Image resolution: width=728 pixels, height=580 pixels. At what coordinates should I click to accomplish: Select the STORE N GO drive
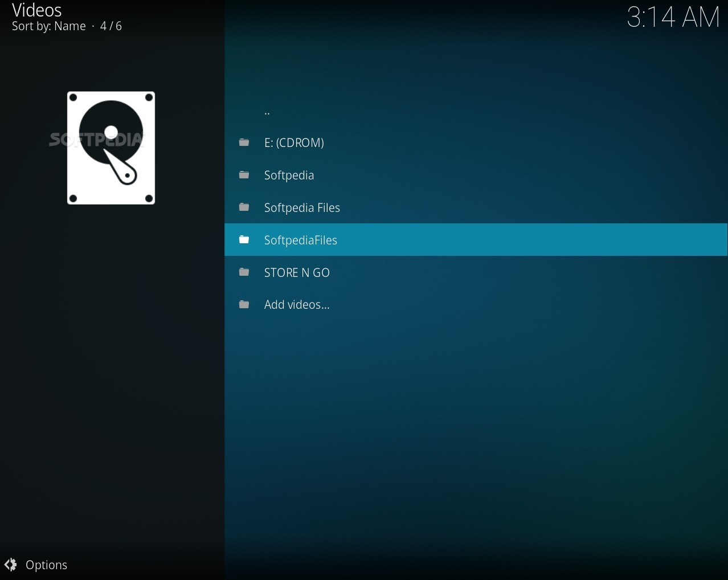click(476, 272)
